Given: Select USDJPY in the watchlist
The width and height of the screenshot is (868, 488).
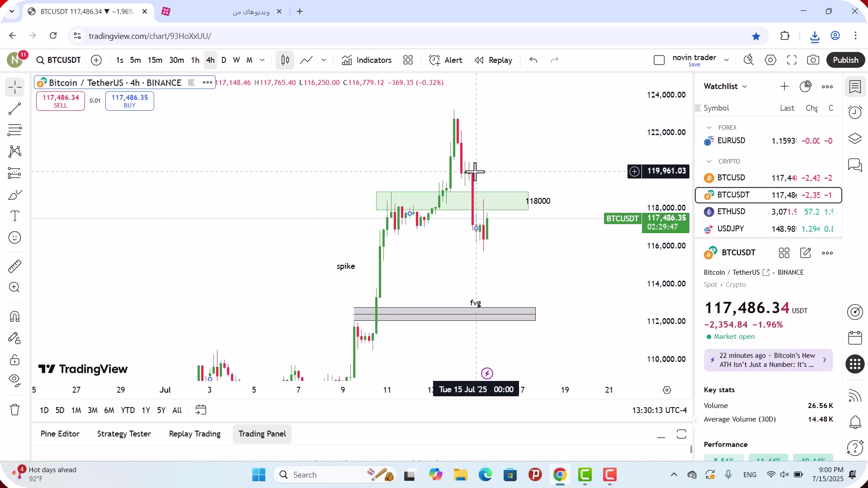Looking at the screenshot, I should [768, 229].
